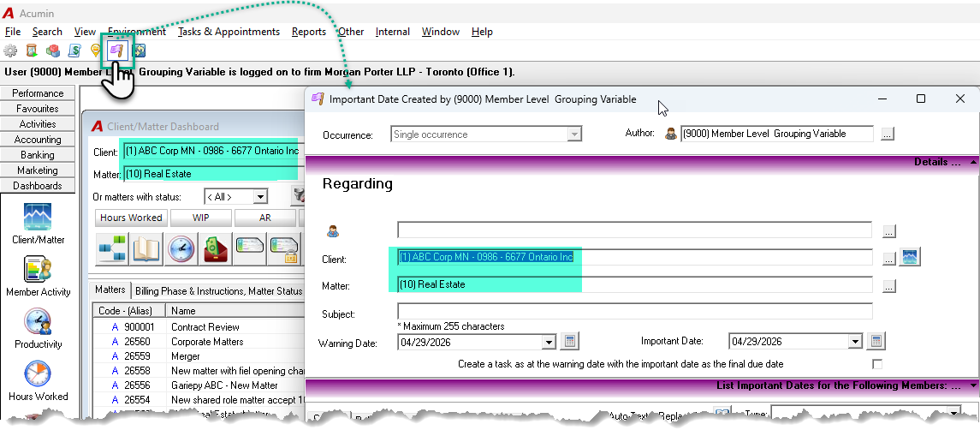Screen dimensions: 980x430
Task: Click the WIP button
Action: pos(200,218)
